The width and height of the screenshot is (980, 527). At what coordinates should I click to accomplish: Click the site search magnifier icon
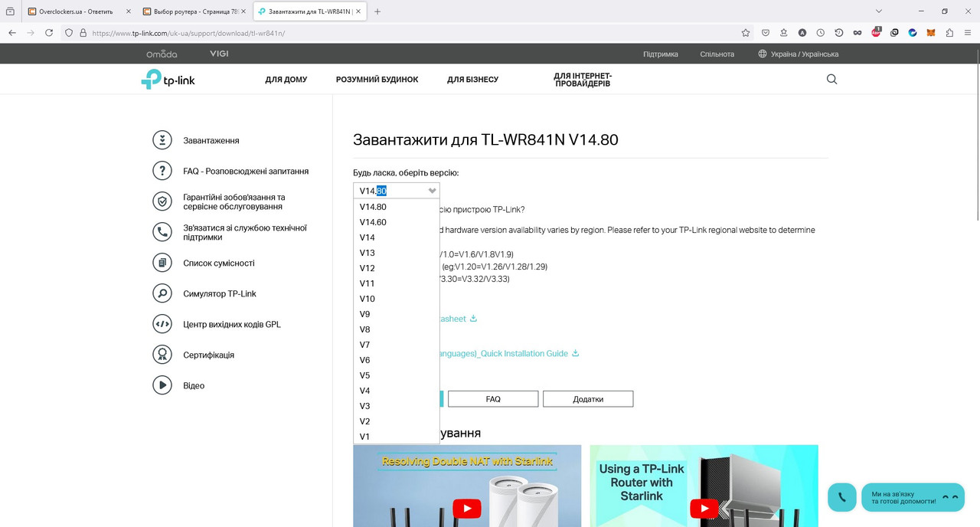(x=832, y=79)
